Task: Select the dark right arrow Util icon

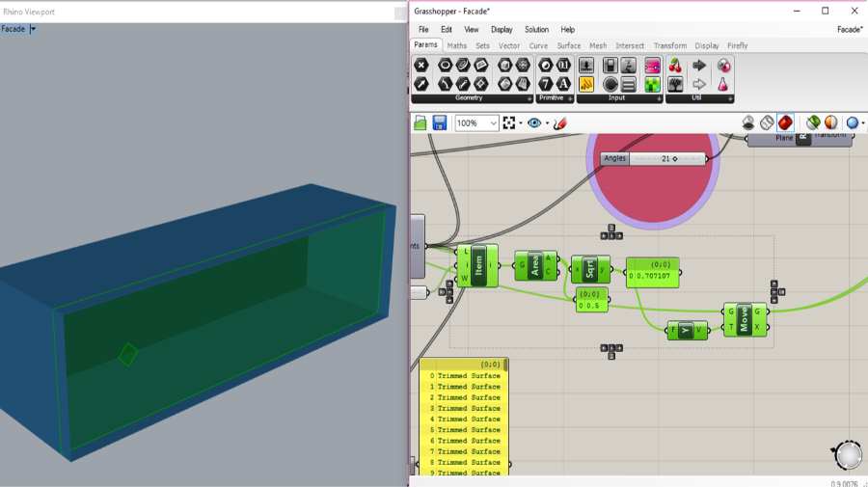Action: click(699, 66)
